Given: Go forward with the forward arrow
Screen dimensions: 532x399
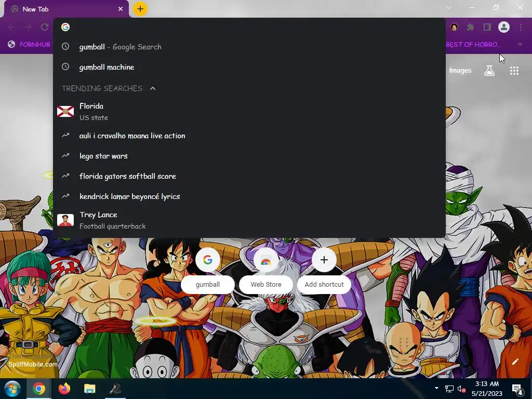Looking at the screenshot, I should pyautogui.click(x=28, y=27).
